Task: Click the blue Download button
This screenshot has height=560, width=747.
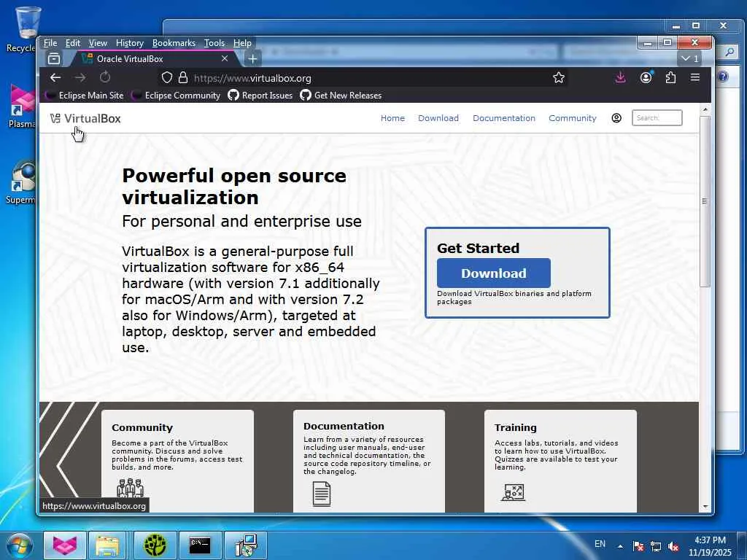Action: (x=494, y=273)
